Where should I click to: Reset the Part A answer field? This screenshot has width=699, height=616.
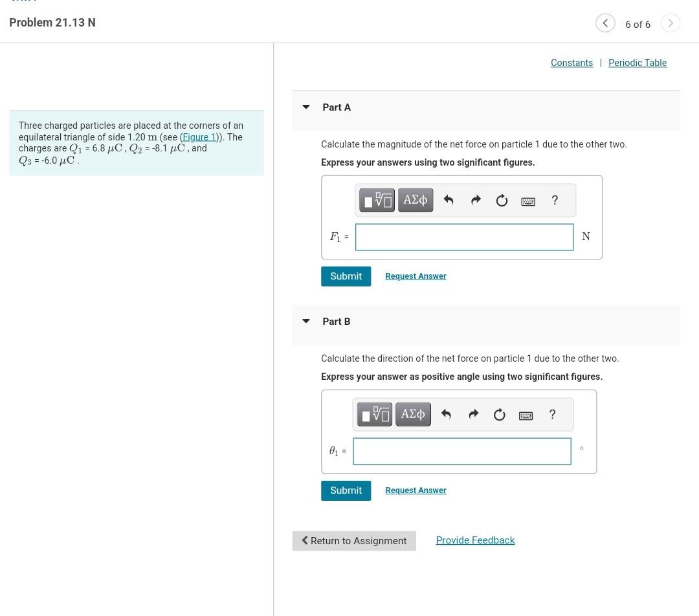502,200
